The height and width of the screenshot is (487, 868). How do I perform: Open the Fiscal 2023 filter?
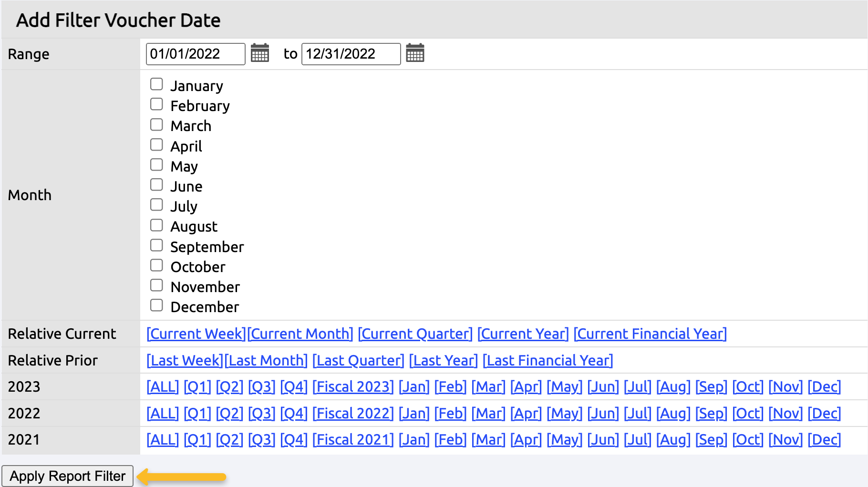click(x=353, y=387)
